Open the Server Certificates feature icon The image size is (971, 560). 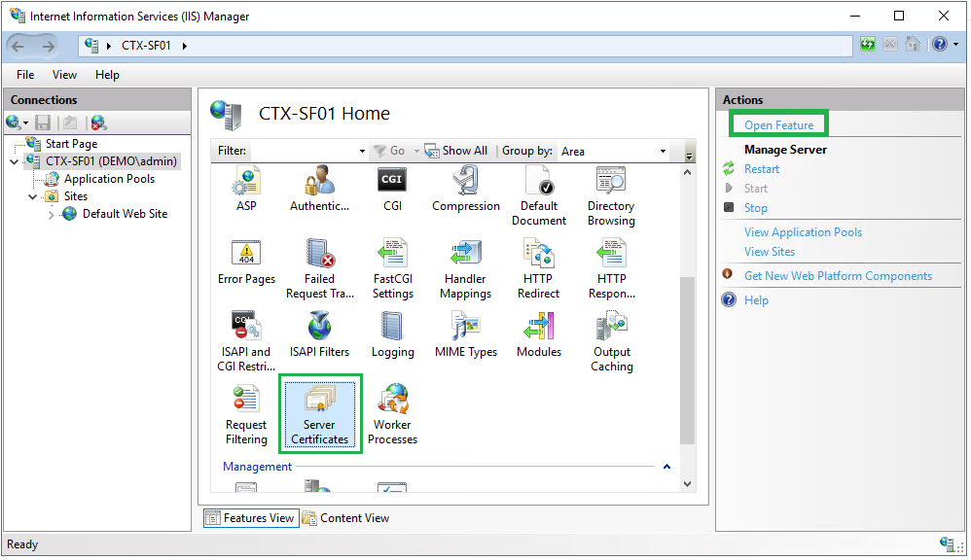click(319, 412)
